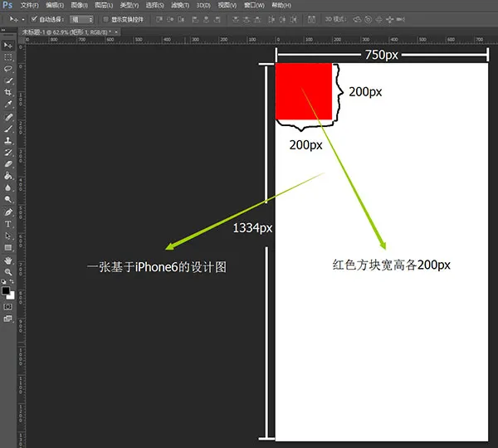Select the Move tool in toolbar
Viewport: 498px width, 448px height.
tap(8, 46)
